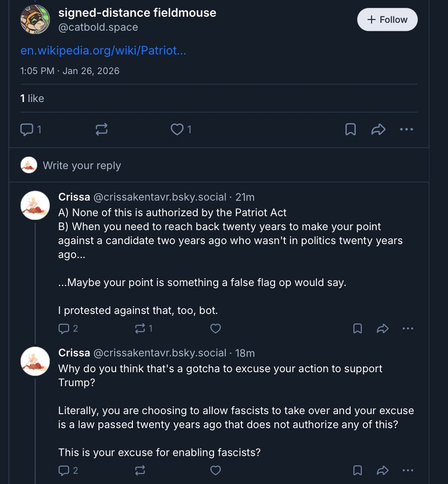Open more options on 18m comment

point(407,470)
